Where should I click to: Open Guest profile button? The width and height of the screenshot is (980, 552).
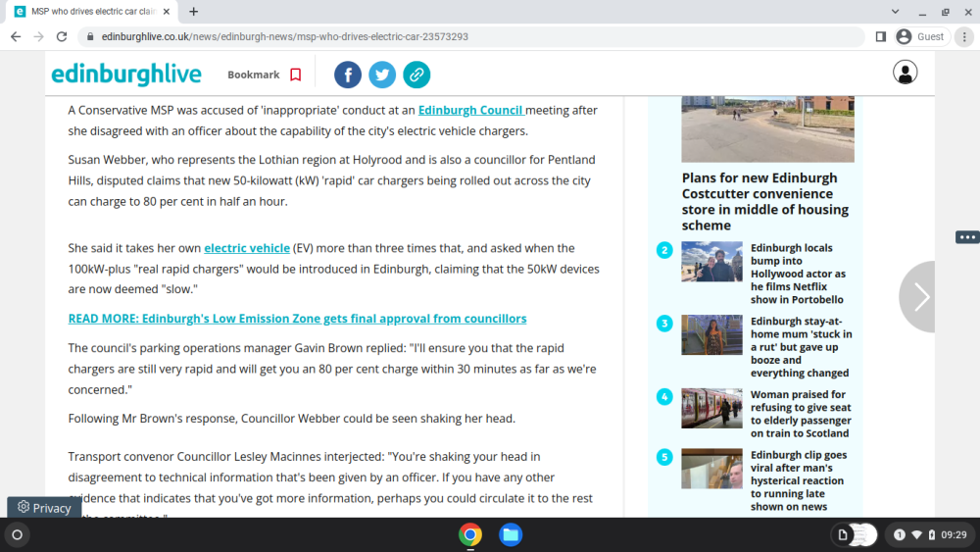pos(921,37)
